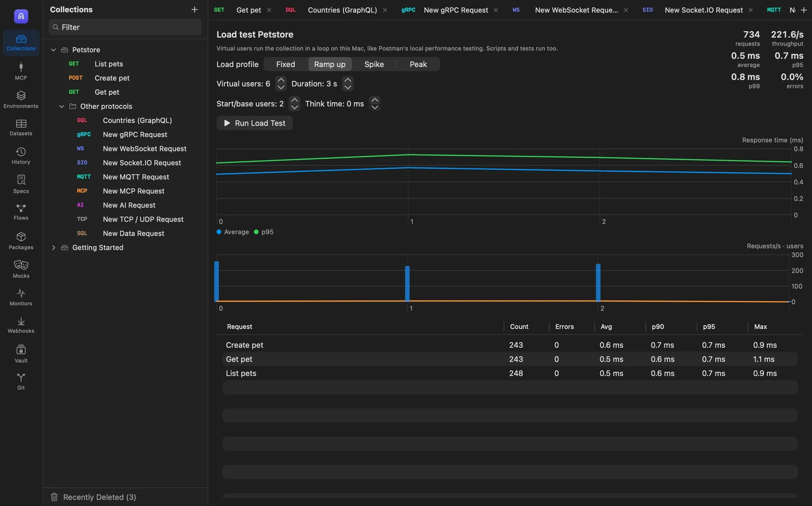This screenshot has width=812, height=506.
Task: Click Run Load Test button
Action: [255, 123]
